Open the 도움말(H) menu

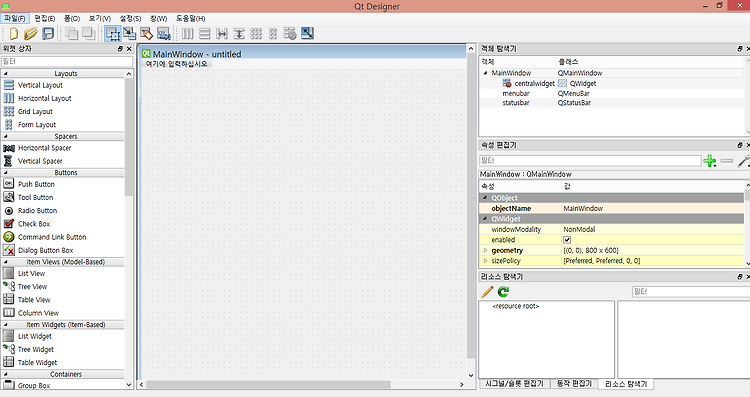click(x=190, y=18)
